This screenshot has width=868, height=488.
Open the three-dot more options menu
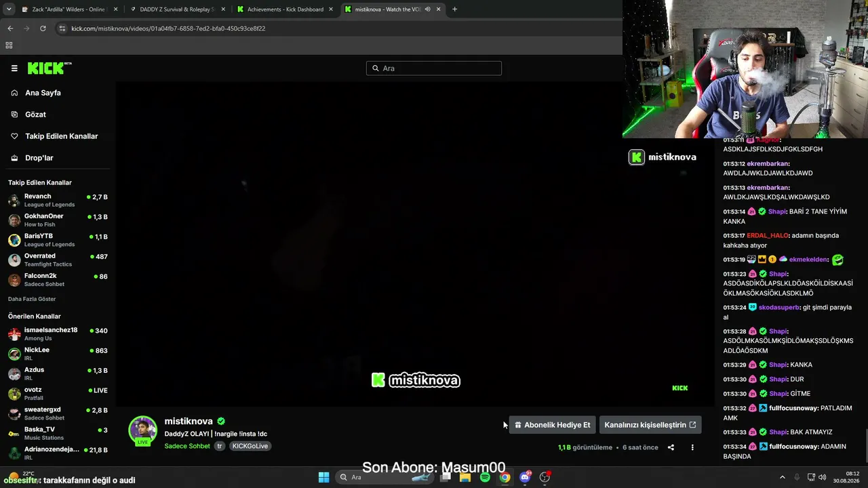click(692, 447)
